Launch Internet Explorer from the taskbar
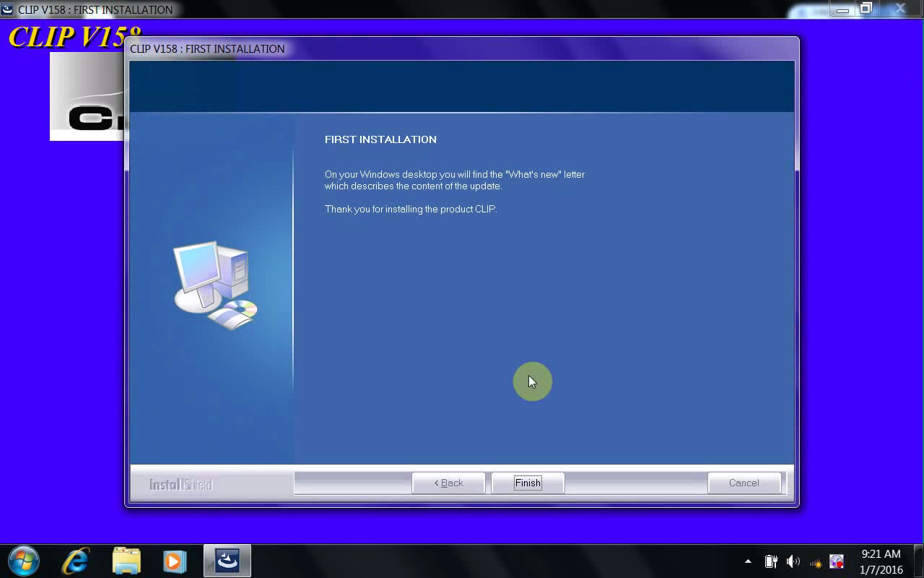This screenshot has height=578, width=924. click(75, 561)
